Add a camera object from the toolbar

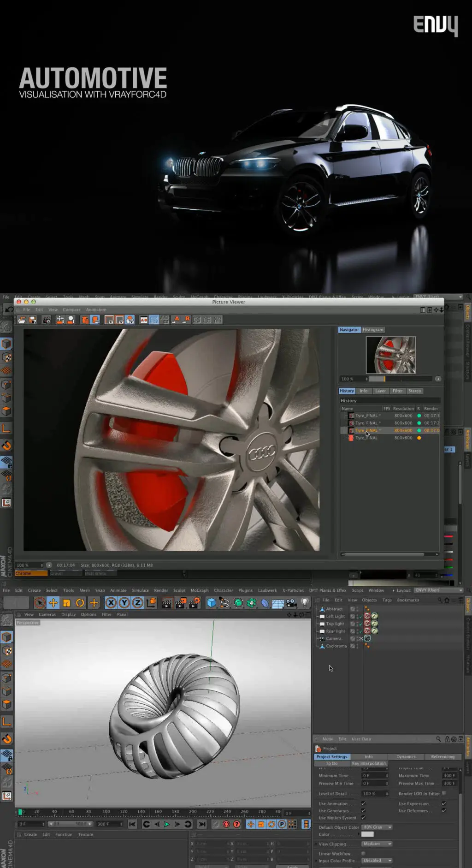tap(291, 603)
